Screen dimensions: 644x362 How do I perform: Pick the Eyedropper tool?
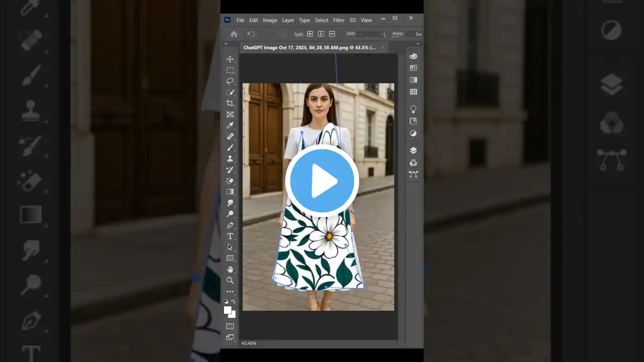pyautogui.click(x=230, y=126)
